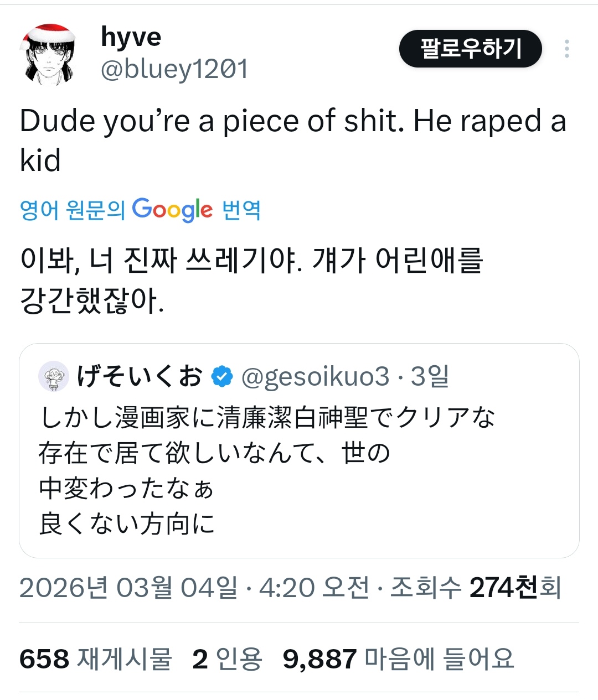This screenshot has width=598, height=700.
Task: Click the hyve profile avatar with Santa hat
Action: (48, 55)
